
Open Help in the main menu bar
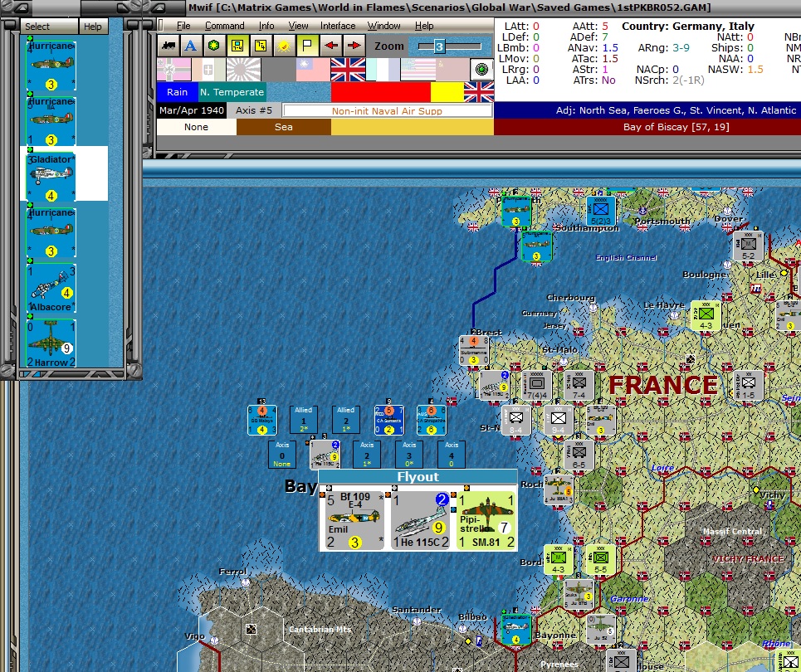click(424, 26)
